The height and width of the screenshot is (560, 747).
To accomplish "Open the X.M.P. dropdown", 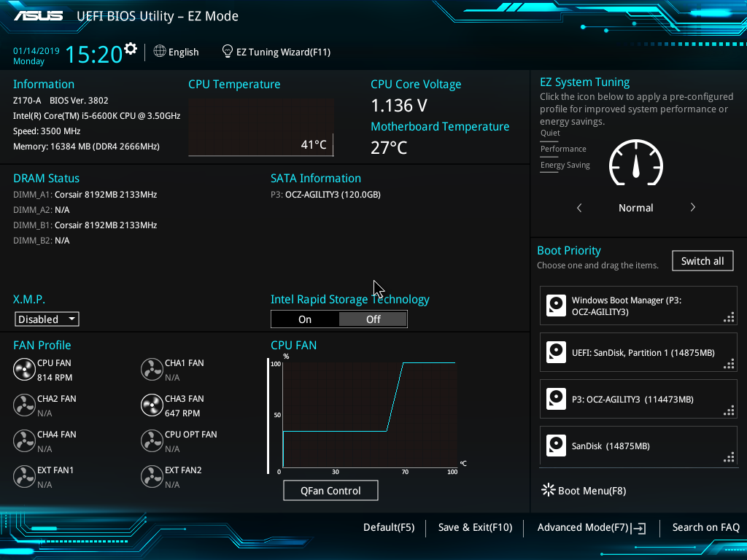I will [47, 319].
